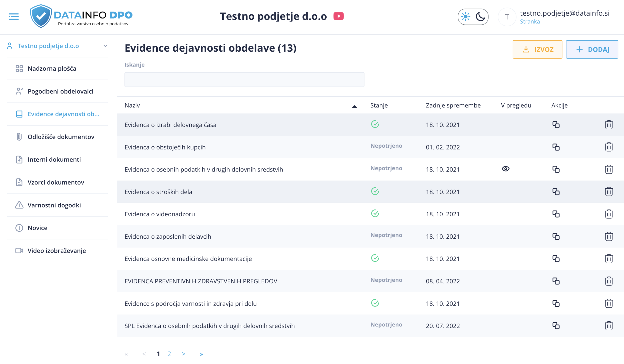Open the user avatar T
This screenshot has height=364, width=624.
[x=507, y=17]
